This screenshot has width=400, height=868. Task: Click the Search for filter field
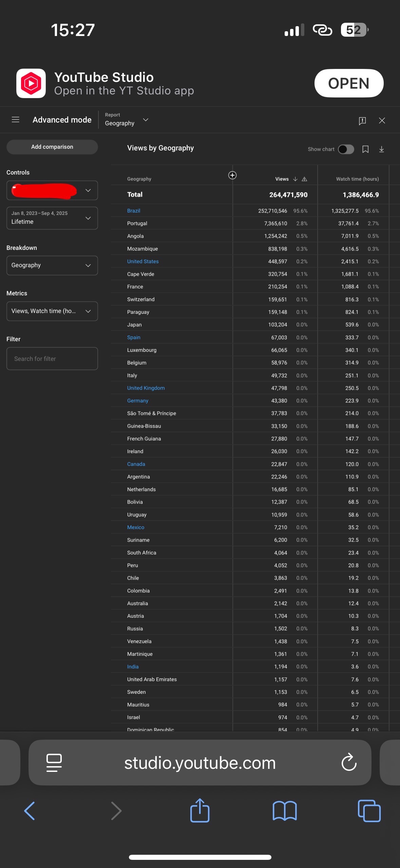coord(52,359)
